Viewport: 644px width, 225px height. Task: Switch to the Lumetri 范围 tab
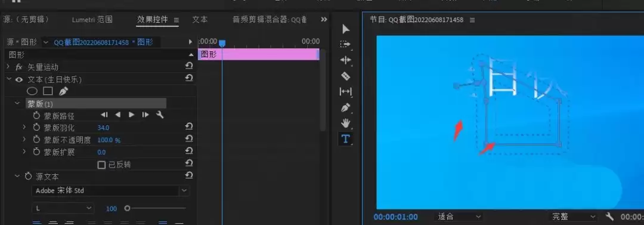(x=92, y=19)
